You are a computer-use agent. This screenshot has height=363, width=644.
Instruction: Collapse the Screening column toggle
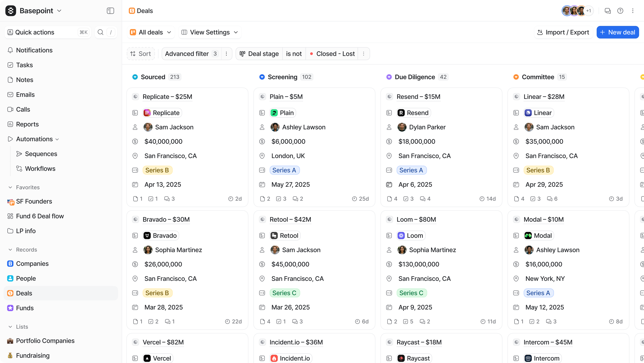coord(262,77)
